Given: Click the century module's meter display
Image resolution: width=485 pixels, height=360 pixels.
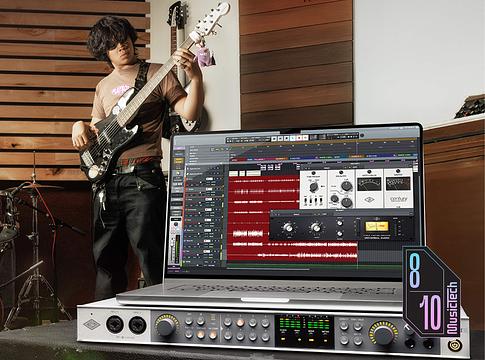Looking at the screenshot, I should [398, 183].
